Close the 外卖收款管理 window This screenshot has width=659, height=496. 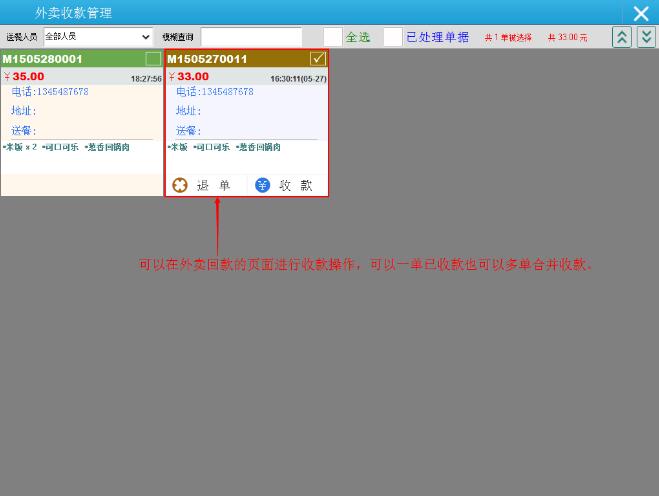(641, 13)
